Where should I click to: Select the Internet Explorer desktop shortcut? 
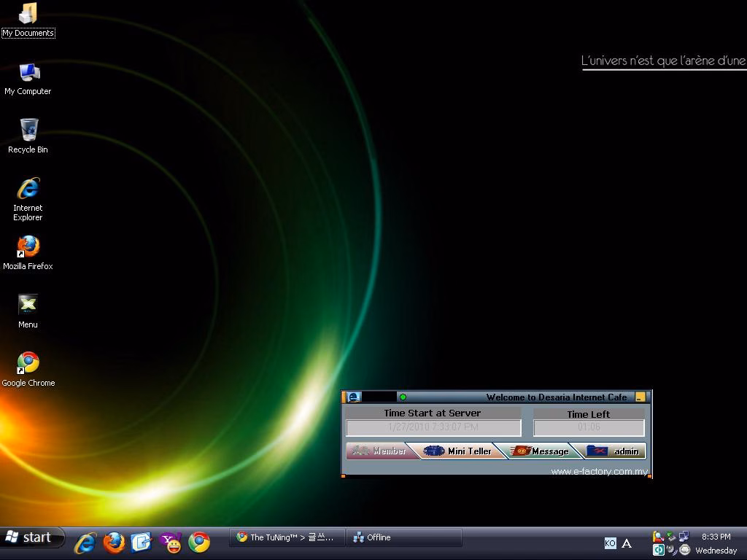(x=28, y=200)
